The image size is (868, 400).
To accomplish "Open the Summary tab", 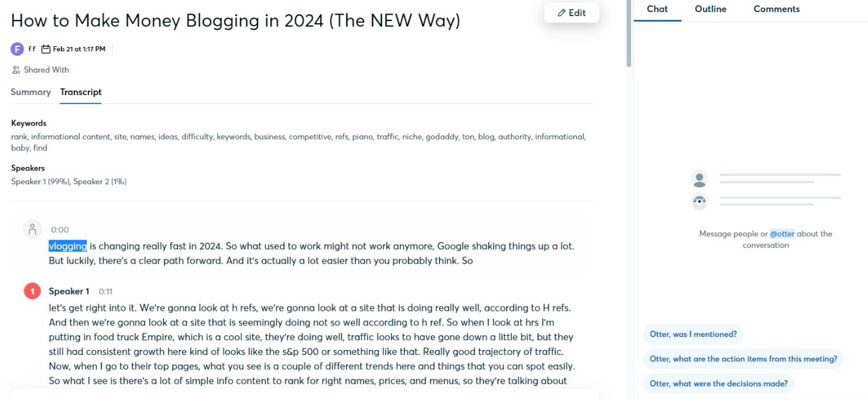I will click(31, 92).
